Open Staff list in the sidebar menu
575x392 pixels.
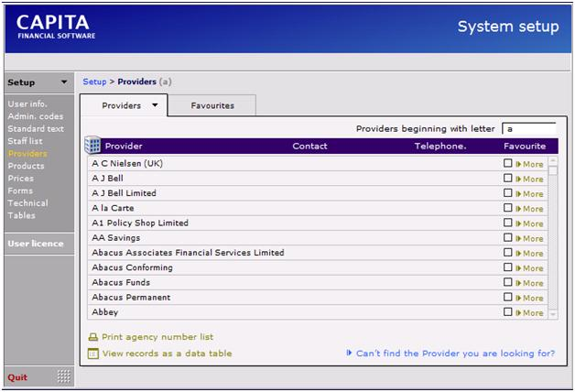tap(25, 141)
